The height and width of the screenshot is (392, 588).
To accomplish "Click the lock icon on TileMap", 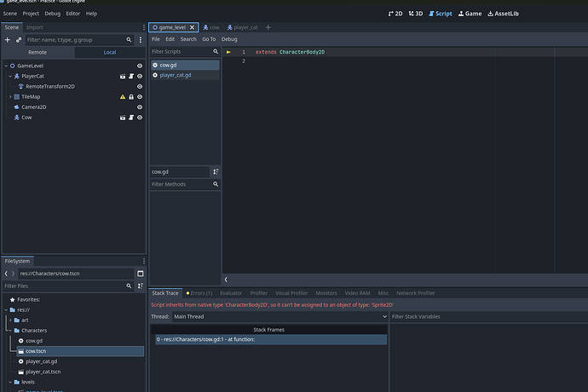I will point(130,97).
